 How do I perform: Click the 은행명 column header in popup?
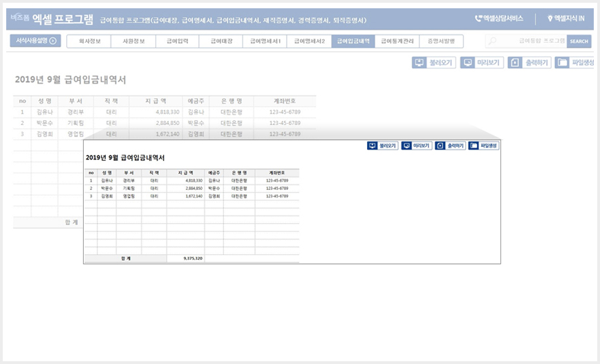(239, 173)
